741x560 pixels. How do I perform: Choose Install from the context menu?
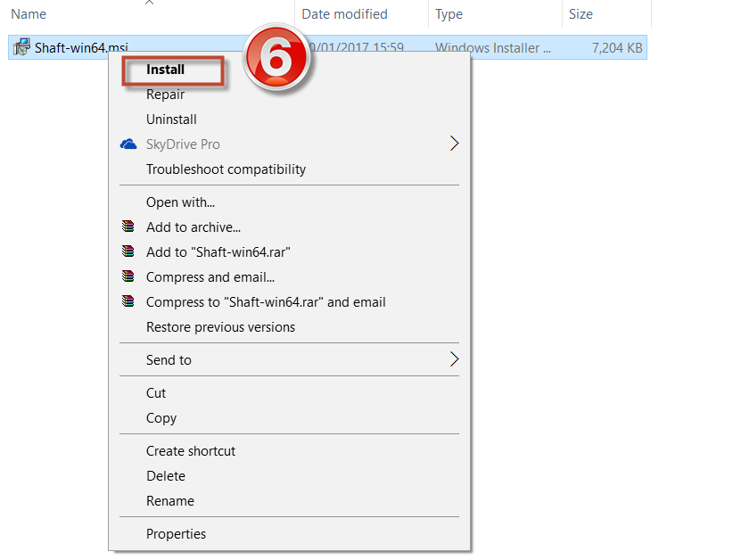pos(166,70)
